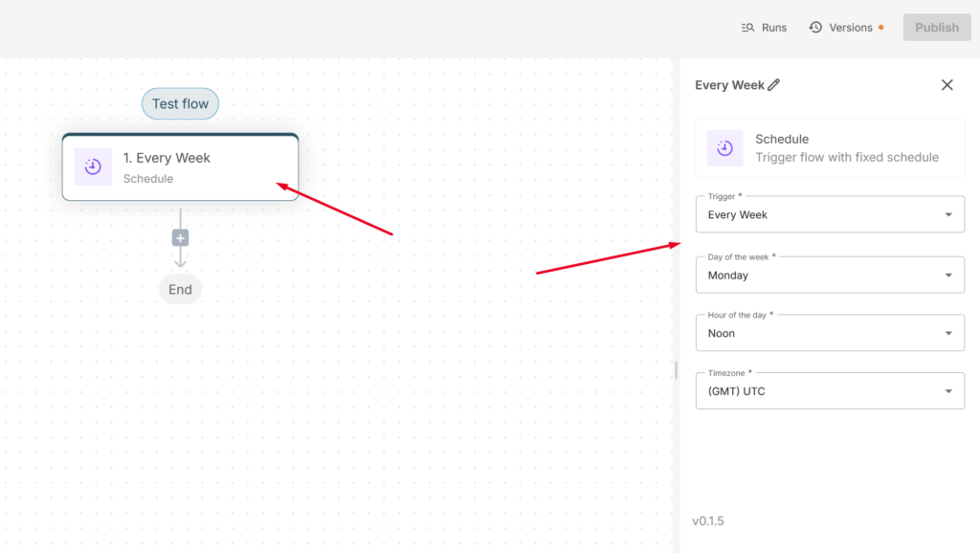Expand the Trigger dropdown arrow
Viewport: 980px width, 553px height.
point(948,214)
